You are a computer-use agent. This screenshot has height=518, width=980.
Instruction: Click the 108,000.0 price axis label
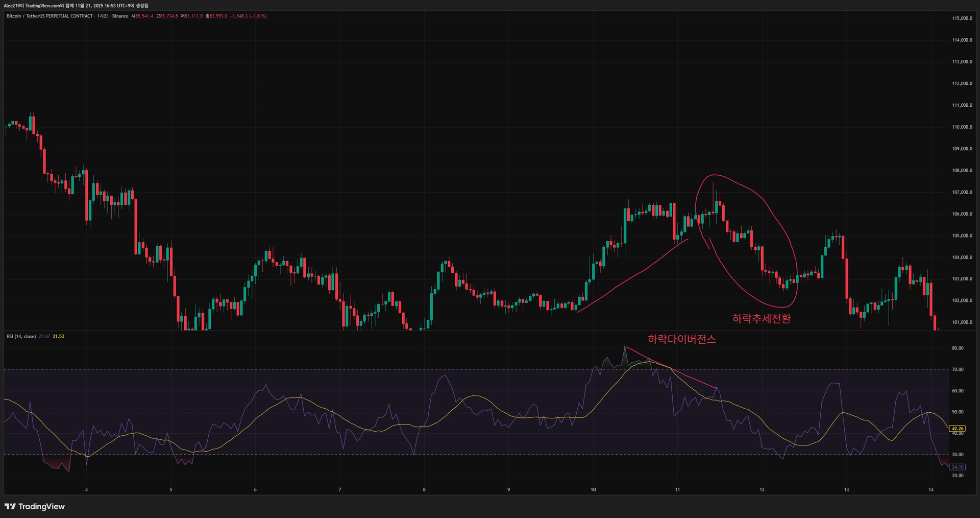tap(962, 171)
